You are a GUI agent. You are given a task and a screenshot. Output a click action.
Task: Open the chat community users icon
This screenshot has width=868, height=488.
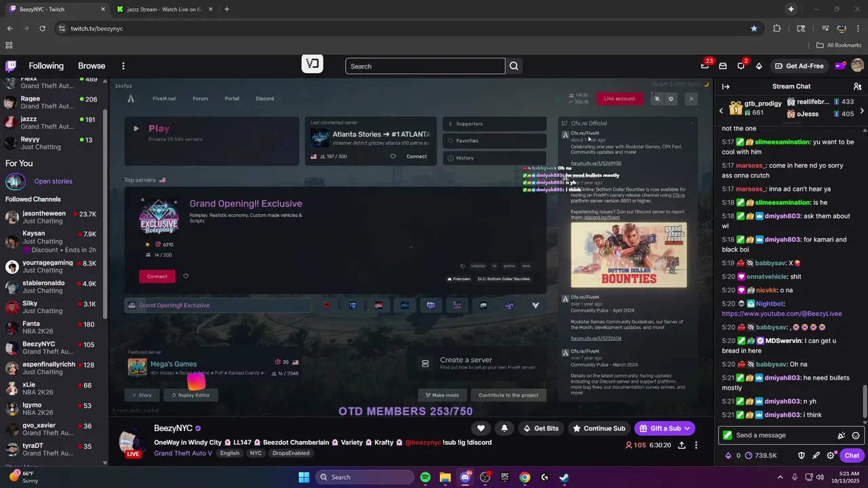(857, 87)
